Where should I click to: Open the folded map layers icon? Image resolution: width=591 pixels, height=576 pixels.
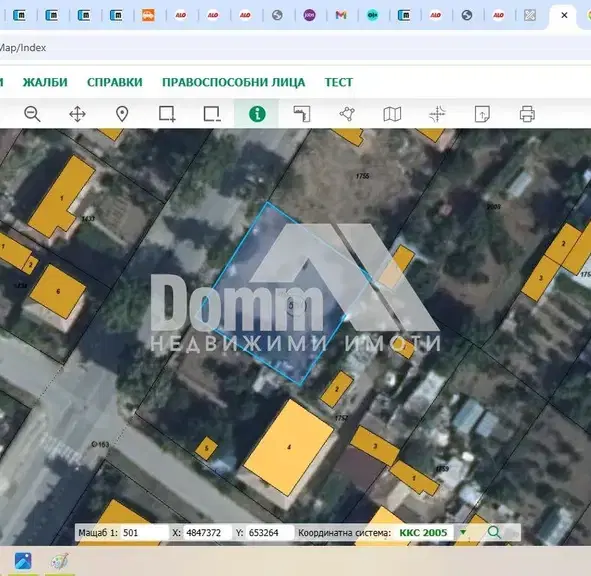pos(392,114)
